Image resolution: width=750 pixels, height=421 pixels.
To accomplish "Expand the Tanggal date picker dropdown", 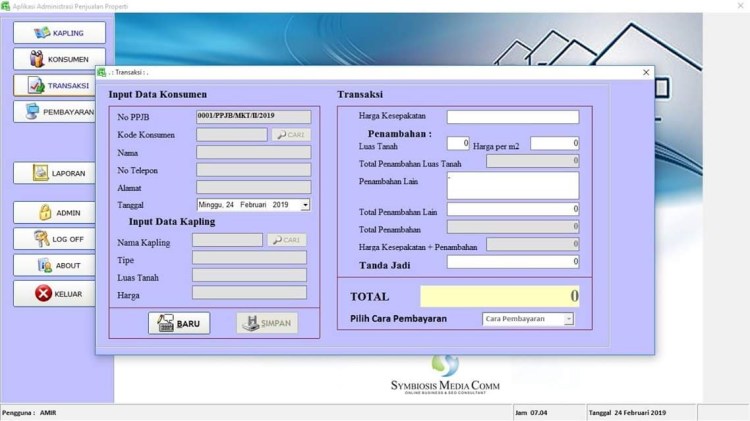I will (305, 204).
